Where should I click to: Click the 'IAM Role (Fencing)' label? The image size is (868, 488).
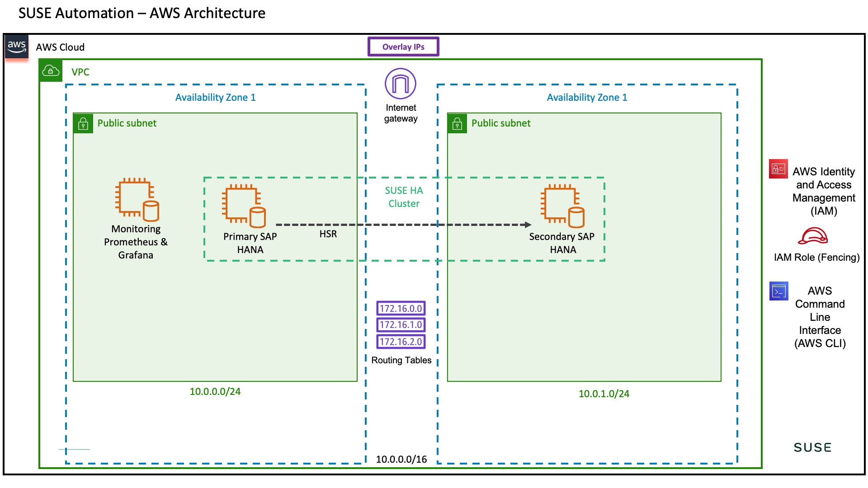click(816, 257)
